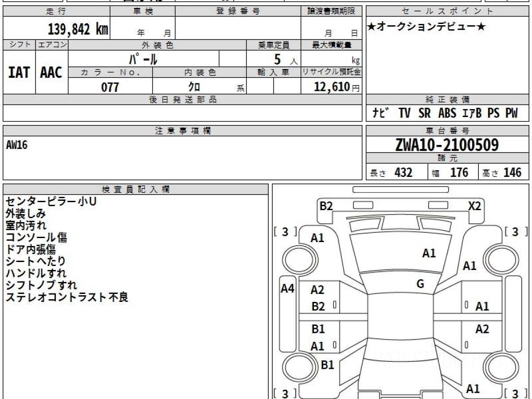Viewport: 532px width, 399px height.
Task: Select the ドア内張傷 inspector note
Action: pos(31,250)
